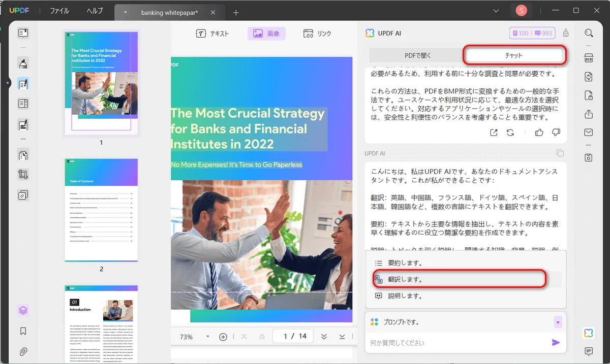This screenshot has height=364, width=610.
Task: Add a new tab with plus
Action: pos(236,12)
